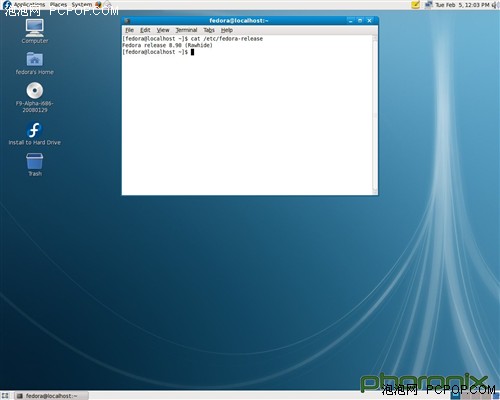Click the terminal window title icon
This screenshot has height=400, width=500.
(x=127, y=21)
